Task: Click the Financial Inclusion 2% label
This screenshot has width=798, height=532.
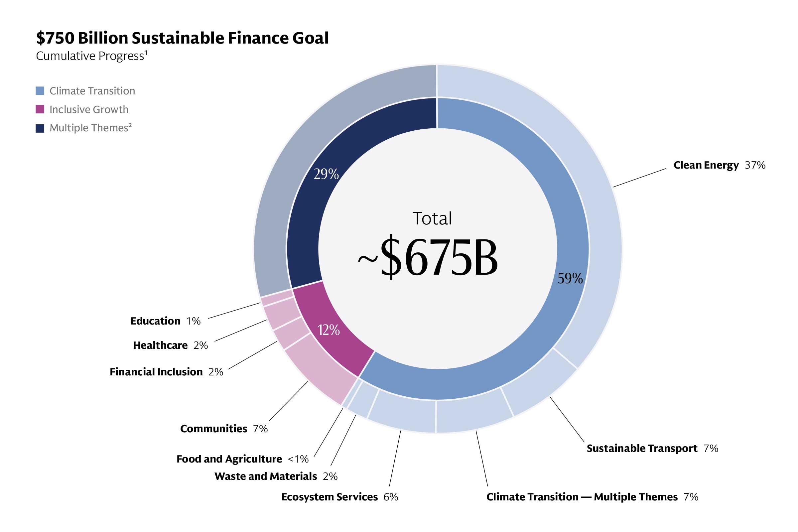Action: click(166, 372)
